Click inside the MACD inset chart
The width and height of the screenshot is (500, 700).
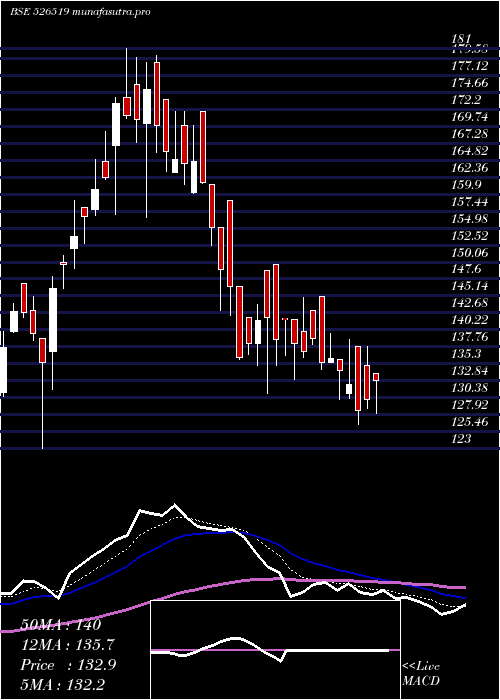(275, 650)
